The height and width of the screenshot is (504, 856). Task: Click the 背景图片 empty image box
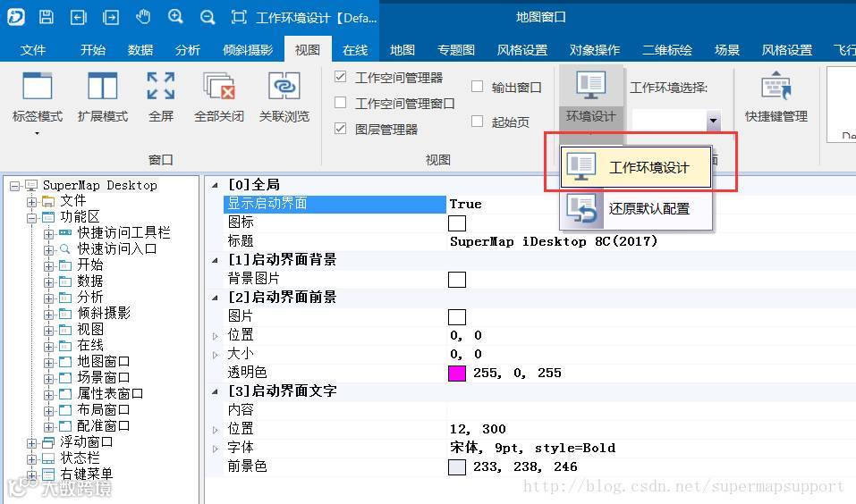[x=457, y=280]
